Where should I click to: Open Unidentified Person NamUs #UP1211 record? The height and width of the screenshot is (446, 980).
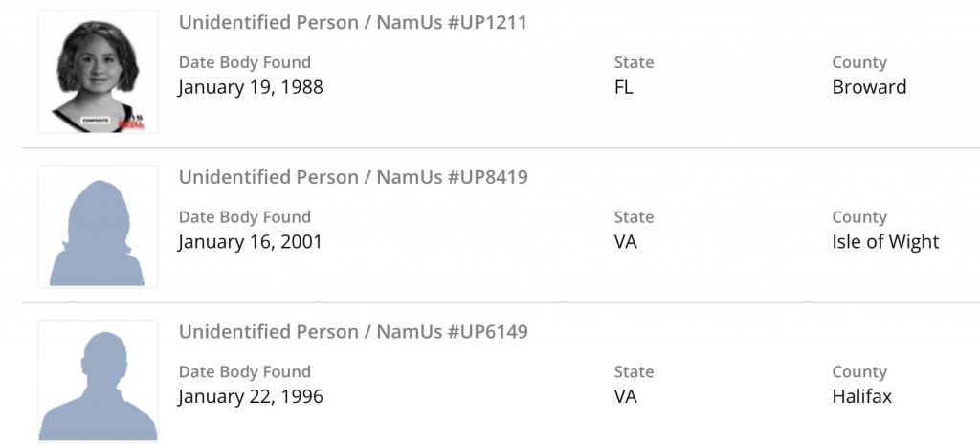coord(353,23)
